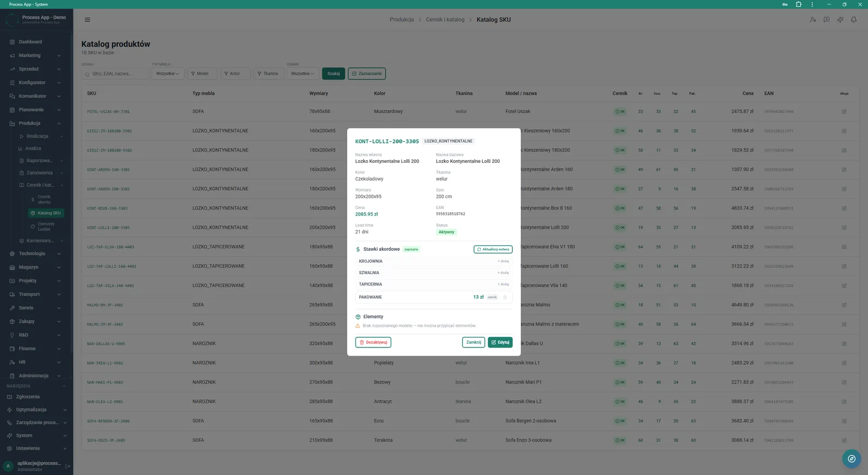Expand the Konfigurator sidebar section
The width and height of the screenshot is (868, 475).
coord(35,83)
